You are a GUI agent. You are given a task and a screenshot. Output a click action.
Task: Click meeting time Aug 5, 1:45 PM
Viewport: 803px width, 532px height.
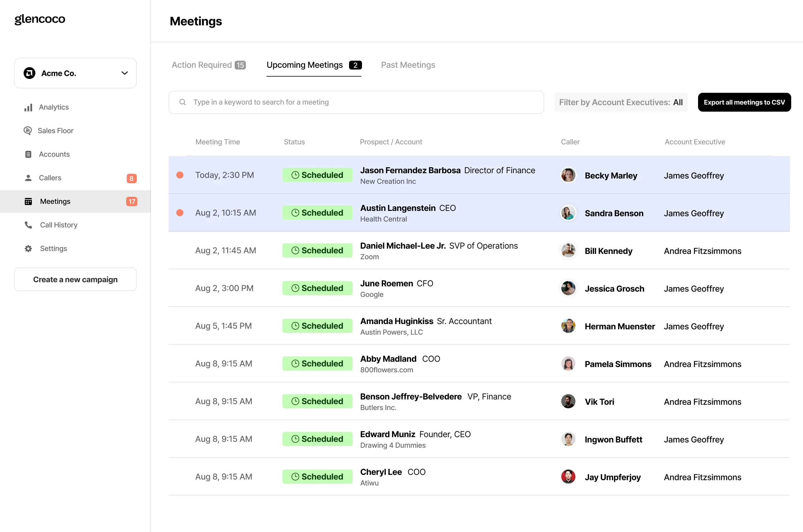(x=223, y=326)
